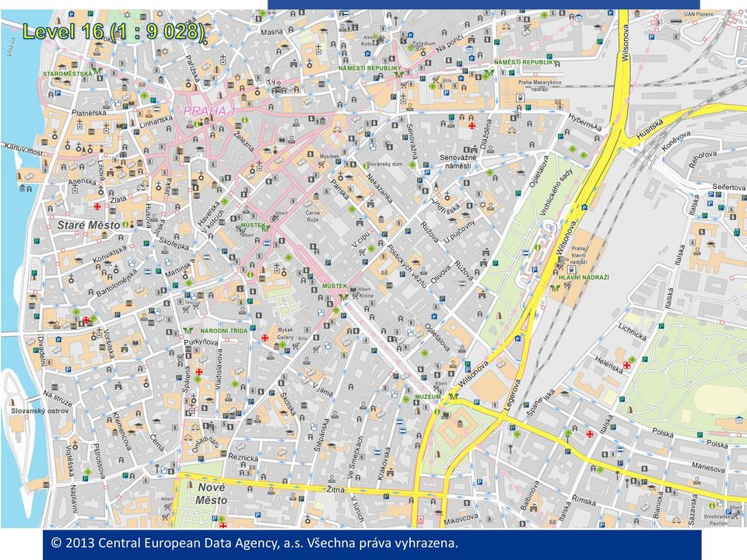Click the red cross icon beside Dlážděná street
The width and height of the screenshot is (747, 560).
tap(472, 126)
